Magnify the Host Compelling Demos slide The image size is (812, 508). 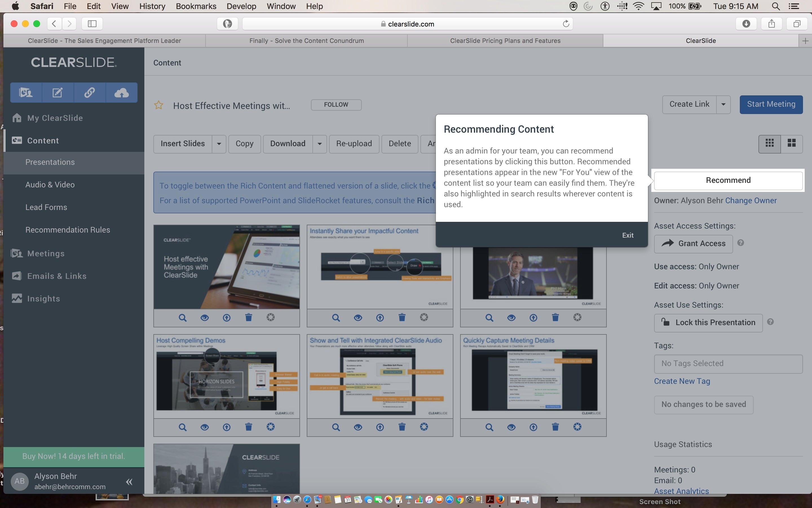[182, 427]
